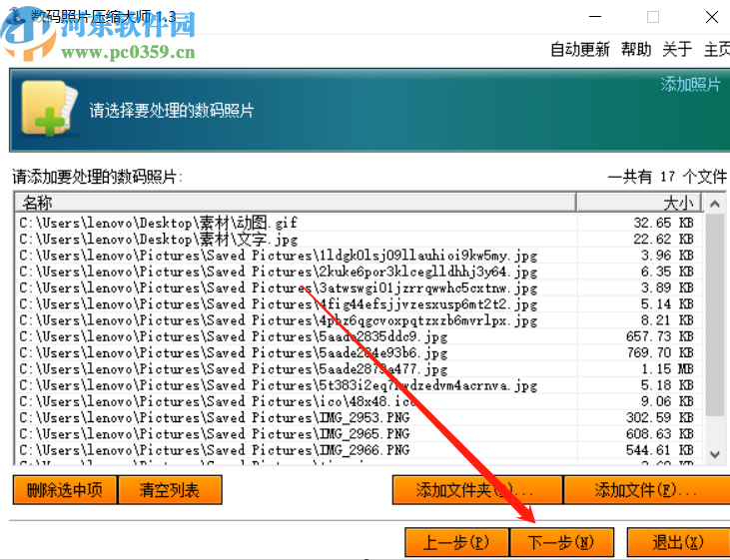Select the file row ico\48x48.ico
This screenshot has width=730, height=560.
click(x=357, y=401)
